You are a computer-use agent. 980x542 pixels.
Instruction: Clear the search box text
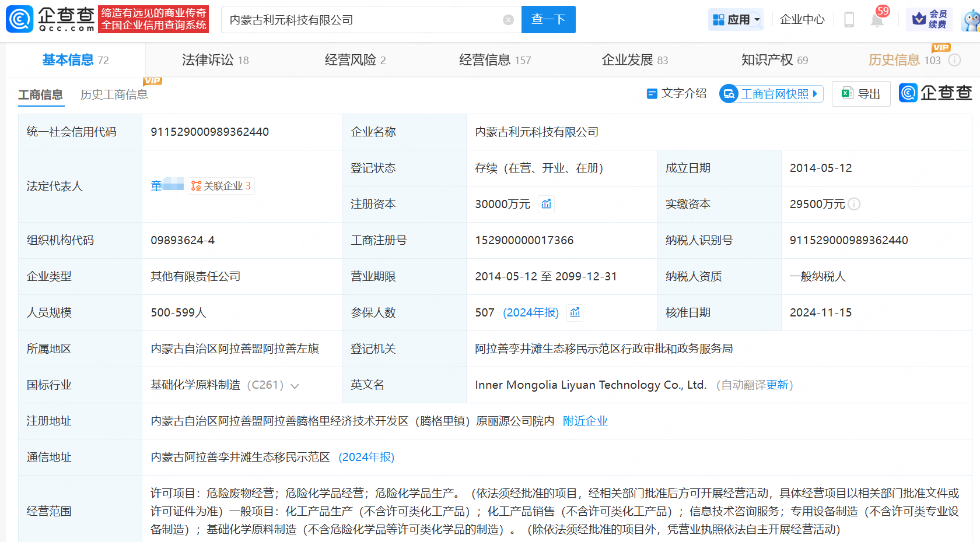pyautogui.click(x=508, y=20)
